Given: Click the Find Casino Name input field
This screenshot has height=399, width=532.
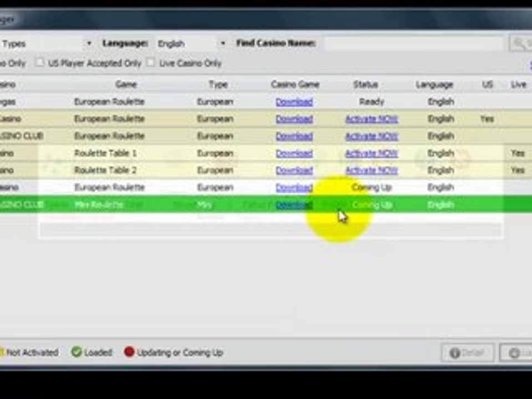Looking at the screenshot, I should pyautogui.click(x=414, y=44).
